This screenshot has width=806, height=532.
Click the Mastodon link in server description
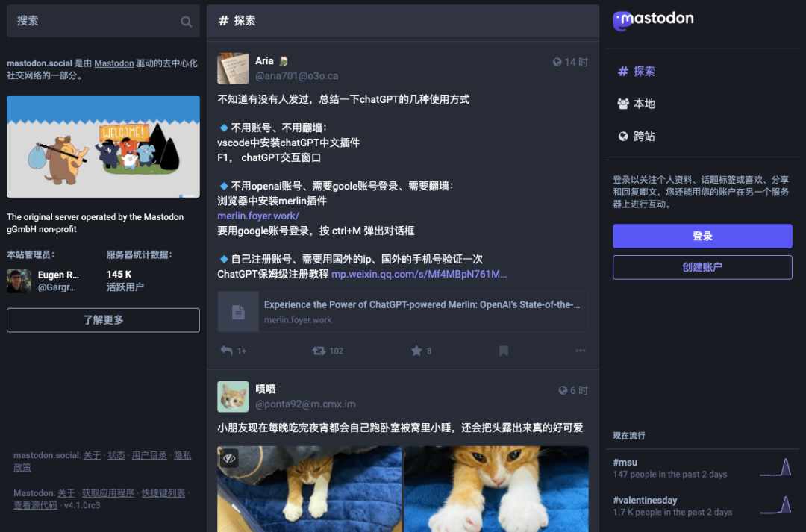tap(114, 63)
